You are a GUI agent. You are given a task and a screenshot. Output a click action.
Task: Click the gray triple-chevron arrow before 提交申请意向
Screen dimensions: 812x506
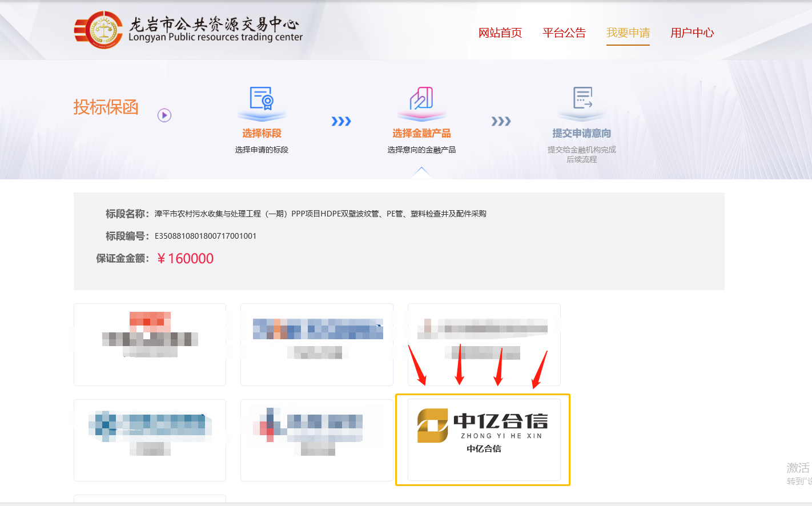coord(501,121)
